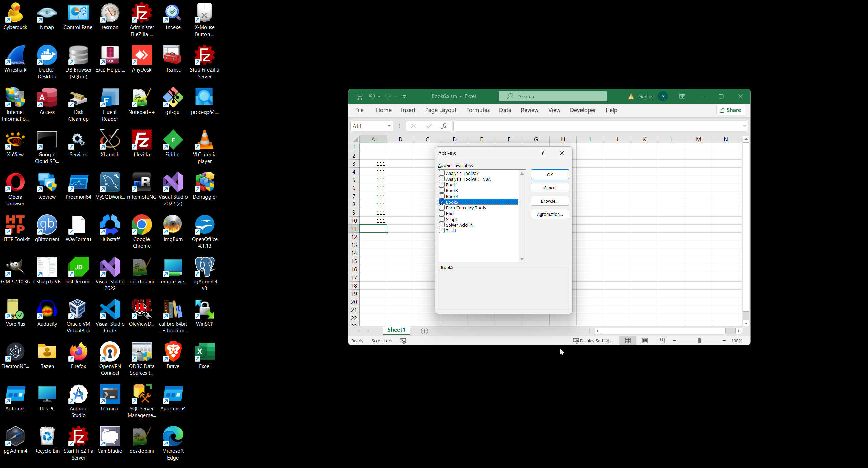Switch to Page Break Preview view icon

coord(662,341)
